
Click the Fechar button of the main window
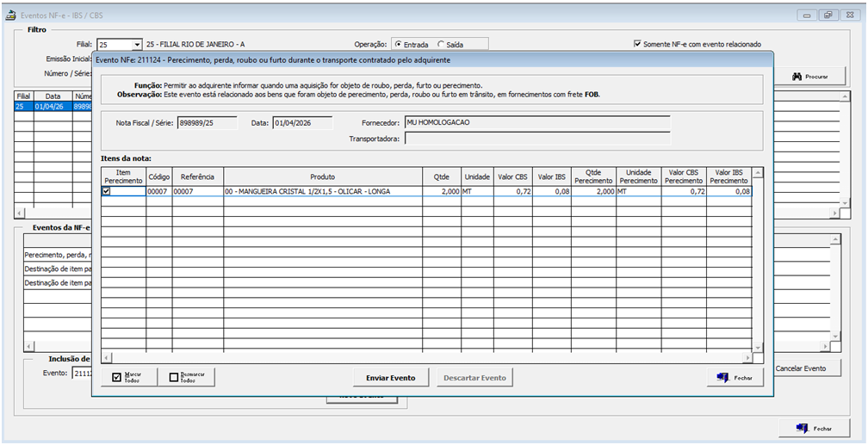pos(813,428)
